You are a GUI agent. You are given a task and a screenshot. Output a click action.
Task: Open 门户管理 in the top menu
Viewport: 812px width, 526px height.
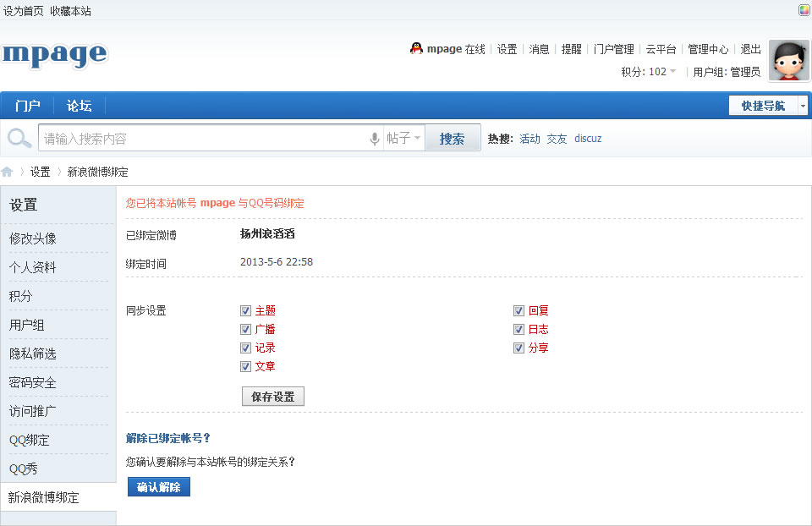click(x=613, y=49)
